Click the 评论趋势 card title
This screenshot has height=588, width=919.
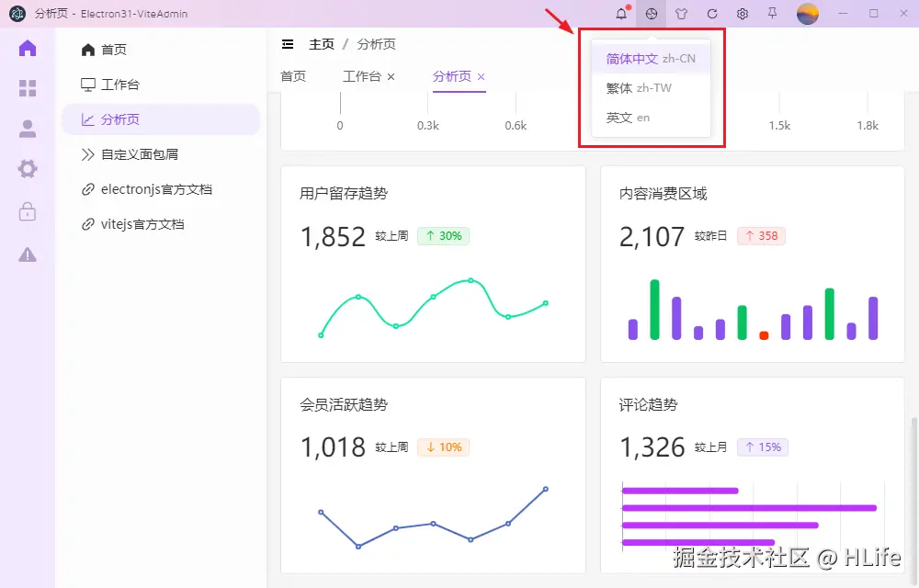[x=648, y=404]
